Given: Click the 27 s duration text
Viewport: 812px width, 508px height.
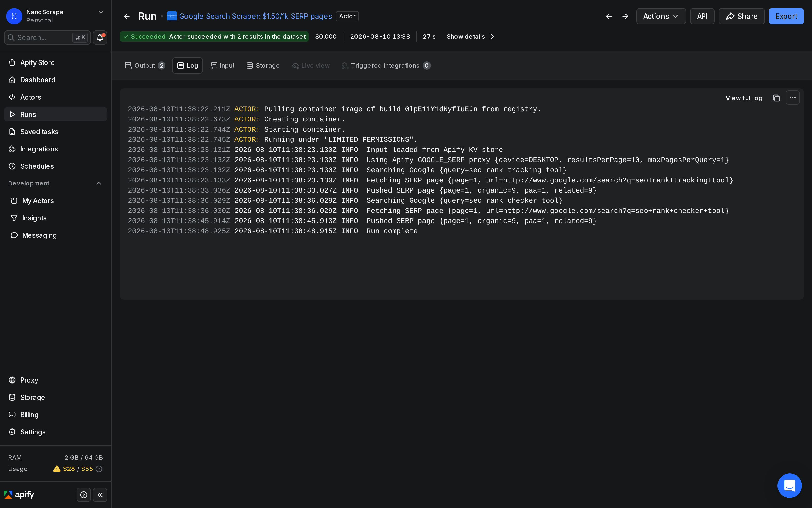Looking at the screenshot, I should 429,36.
